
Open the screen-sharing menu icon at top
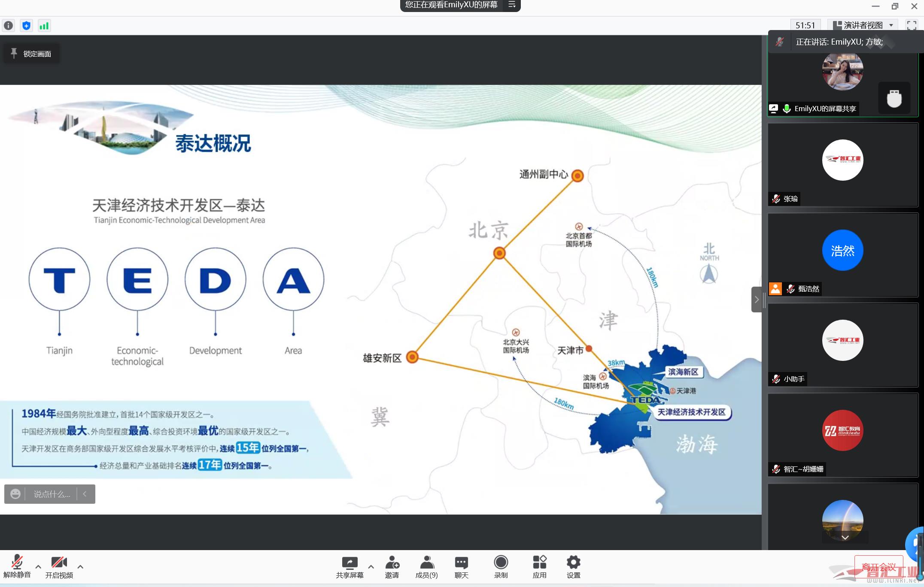512,5
